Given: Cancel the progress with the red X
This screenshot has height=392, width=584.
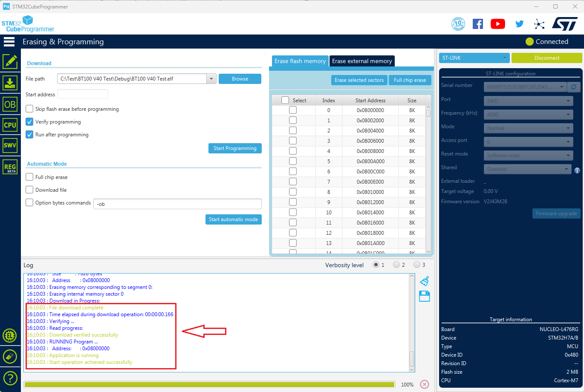Looking at the screenshot, I should [x=424, y=384].
